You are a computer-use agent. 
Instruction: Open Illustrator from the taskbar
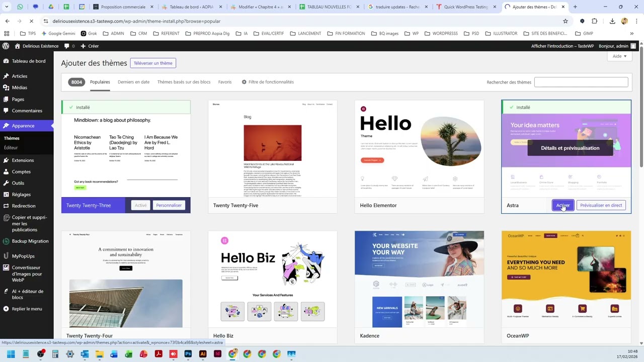203,354
